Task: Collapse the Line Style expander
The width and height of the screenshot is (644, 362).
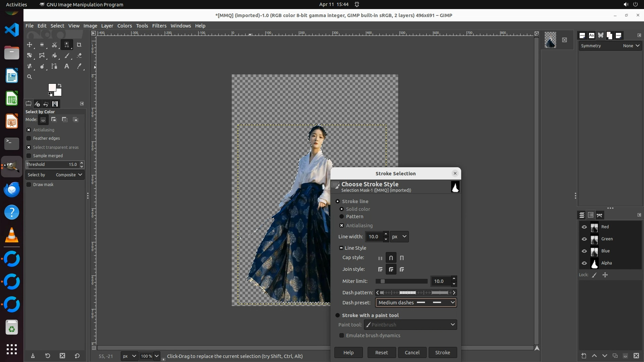Action: [341, 248]
